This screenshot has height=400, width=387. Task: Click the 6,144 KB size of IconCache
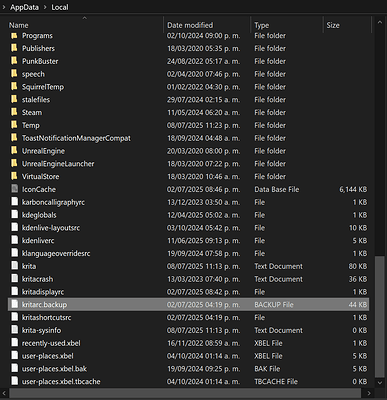pos(353,189)
